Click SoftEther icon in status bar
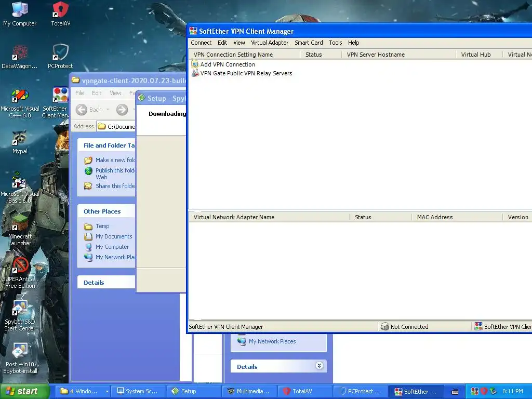Viewport: 532px width, 399px height. [478, 326]
